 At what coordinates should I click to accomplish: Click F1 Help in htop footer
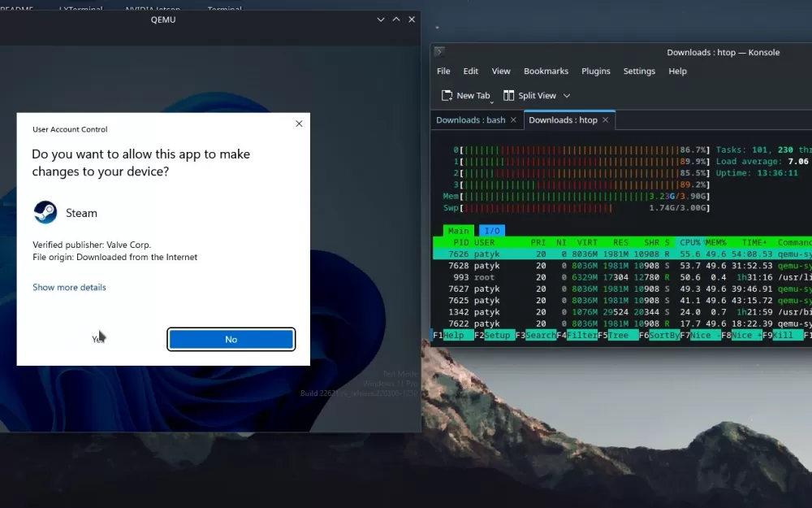(452, 335)
